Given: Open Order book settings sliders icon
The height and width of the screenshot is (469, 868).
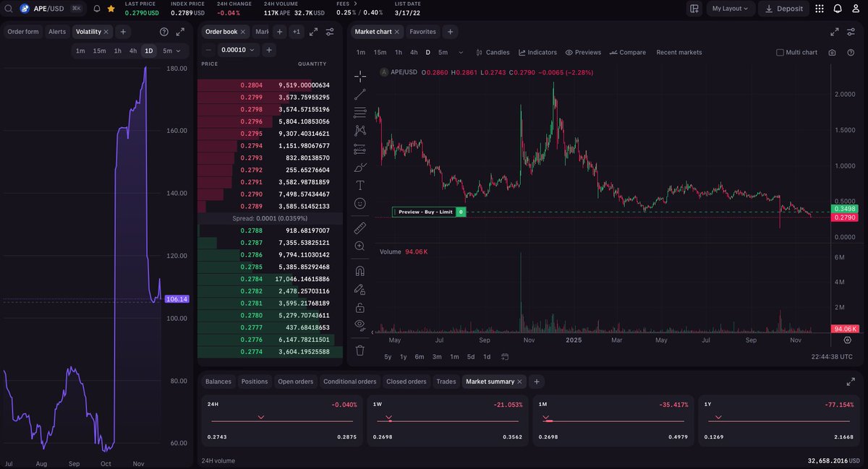Looking at the screenshot, I should pos(330,32).
